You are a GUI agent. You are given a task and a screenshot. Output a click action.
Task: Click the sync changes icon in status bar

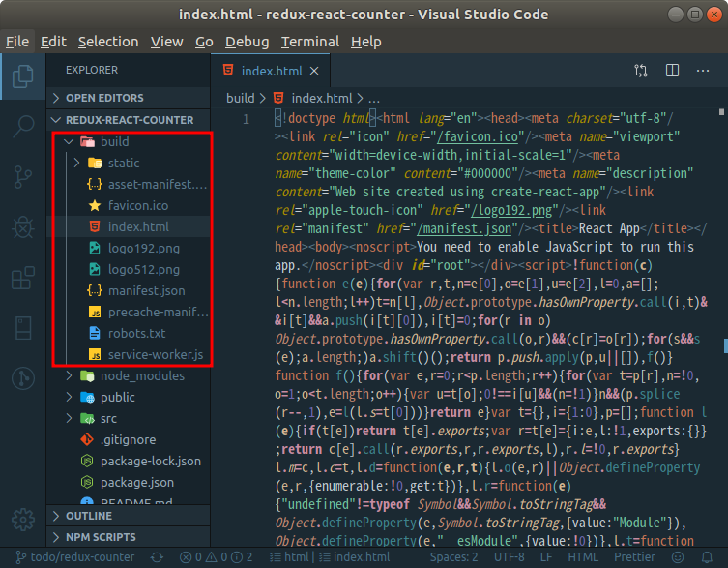(157, 557)
